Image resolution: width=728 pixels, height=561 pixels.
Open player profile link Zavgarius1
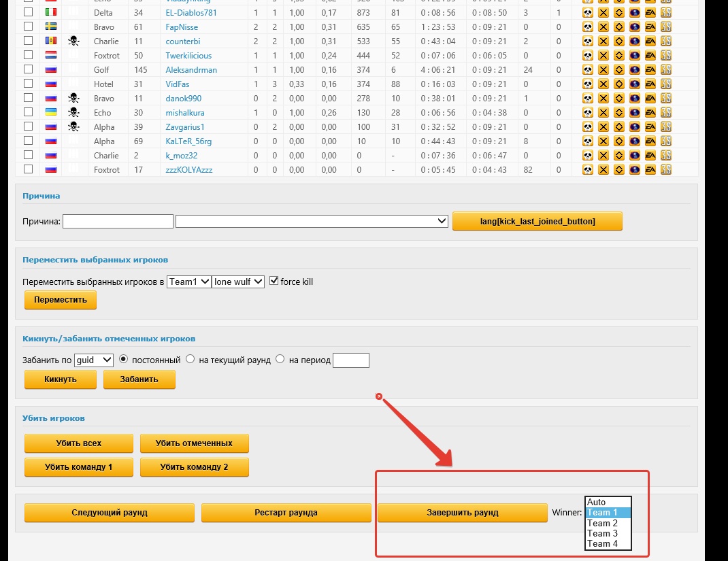coord(185,127)
